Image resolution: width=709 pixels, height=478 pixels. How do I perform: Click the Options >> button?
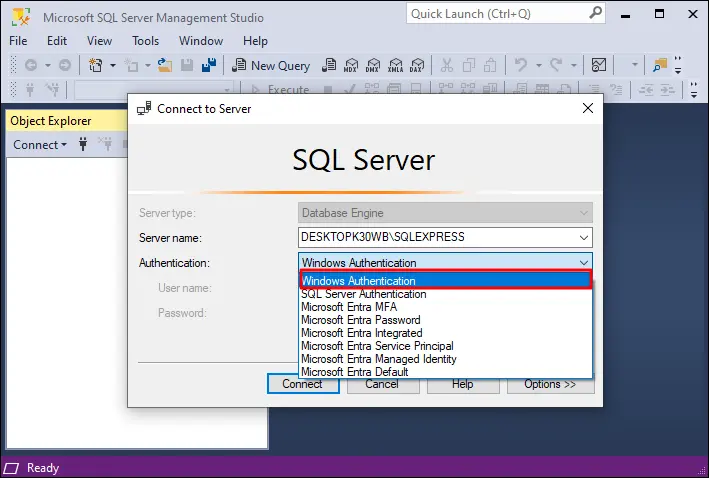(550, 384)
